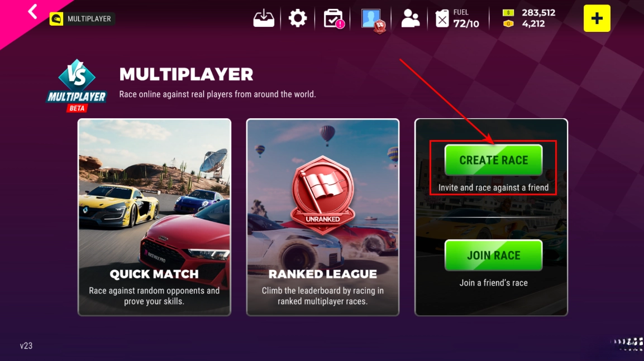Open daily tasks clipboard icon
This screenshot has height=361, width=644.
[333, 19]
